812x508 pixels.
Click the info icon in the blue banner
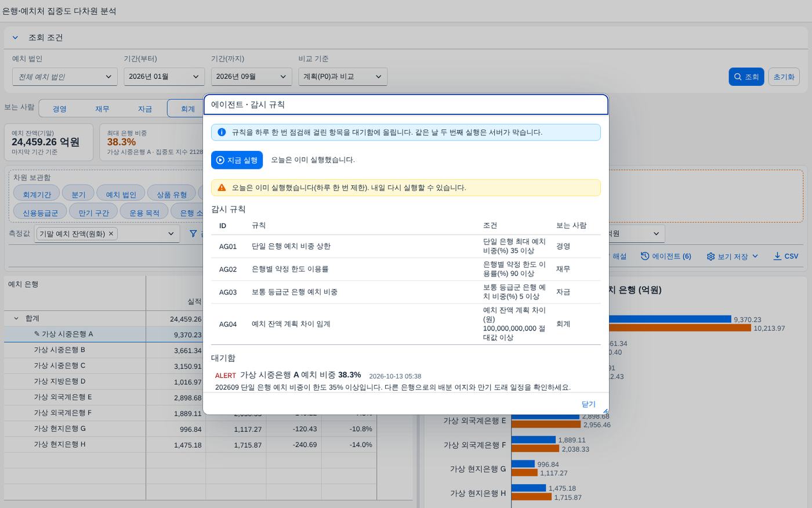click(222, 132)
